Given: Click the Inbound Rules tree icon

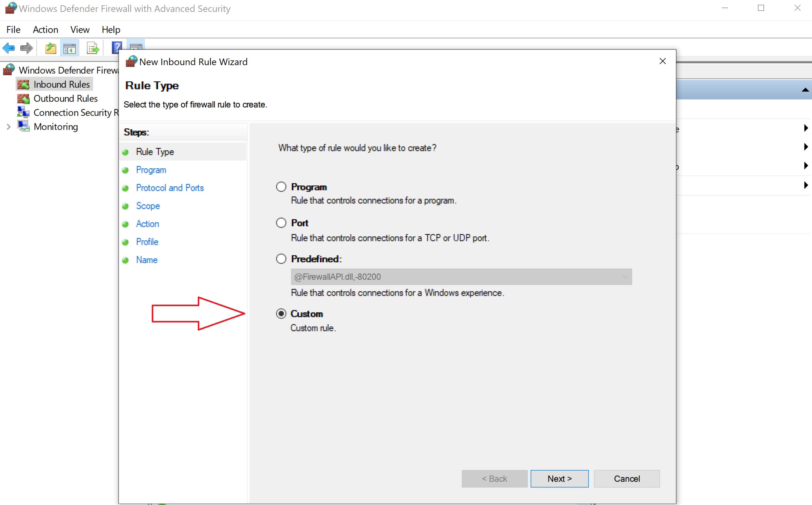Looking at the screenshot, I should 23,85.
